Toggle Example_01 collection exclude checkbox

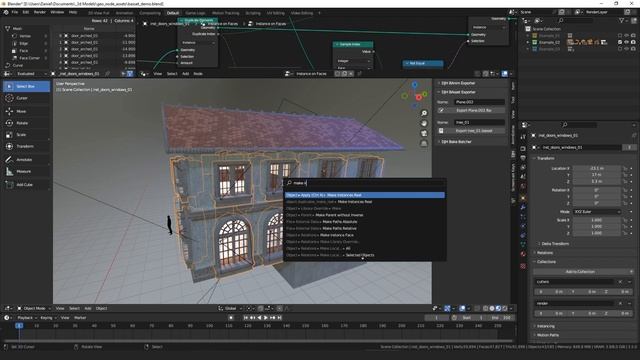pyautogui.click(x=620, y=36)
